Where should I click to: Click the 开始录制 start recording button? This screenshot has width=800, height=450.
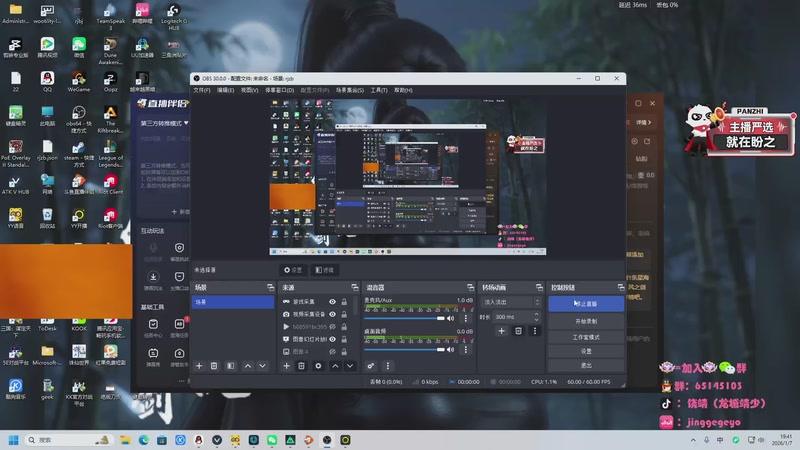[x=586, y=321]
